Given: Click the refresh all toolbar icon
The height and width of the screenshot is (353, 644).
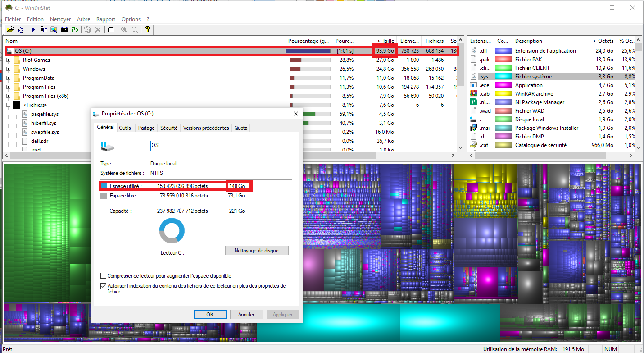Looking at the screenshot, I should [20, 30].
